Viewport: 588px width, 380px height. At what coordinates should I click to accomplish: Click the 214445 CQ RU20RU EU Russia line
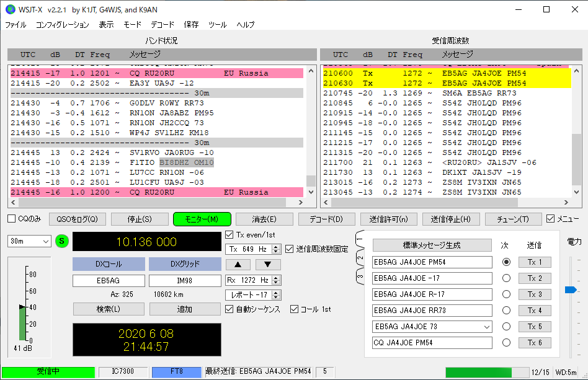[157, 192]
